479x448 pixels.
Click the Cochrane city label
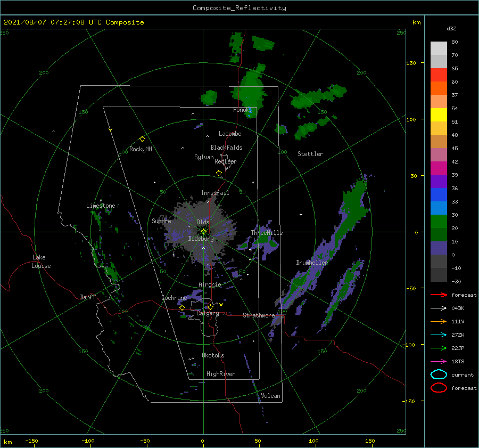[x=174, y=298]
